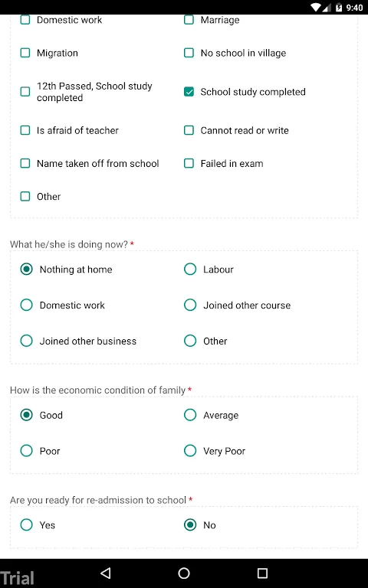Tap the battery icon in status bar

pos(339,7)
